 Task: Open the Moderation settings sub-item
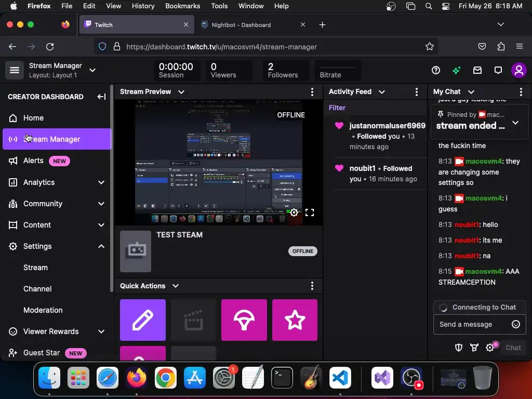click(x=43, y=310)
